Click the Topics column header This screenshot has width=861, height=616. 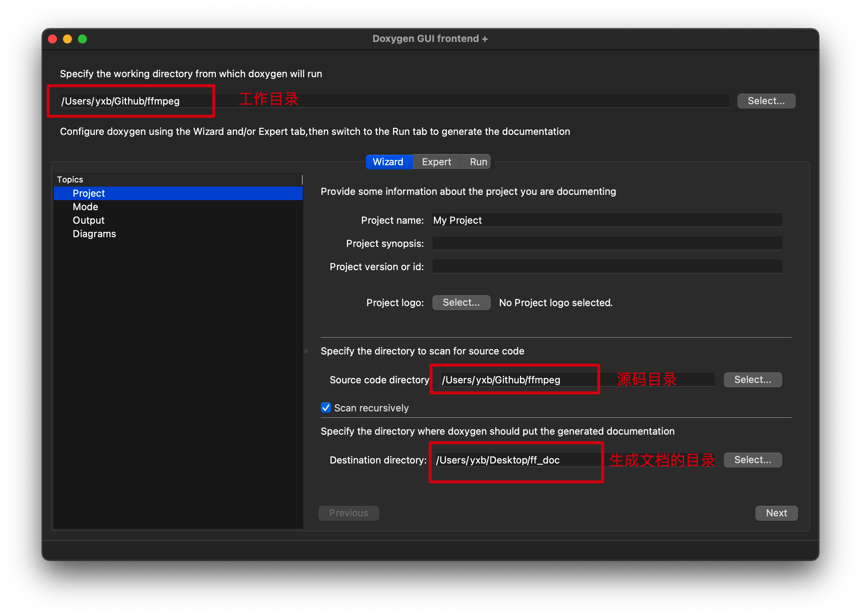click(x=178, y=179)
